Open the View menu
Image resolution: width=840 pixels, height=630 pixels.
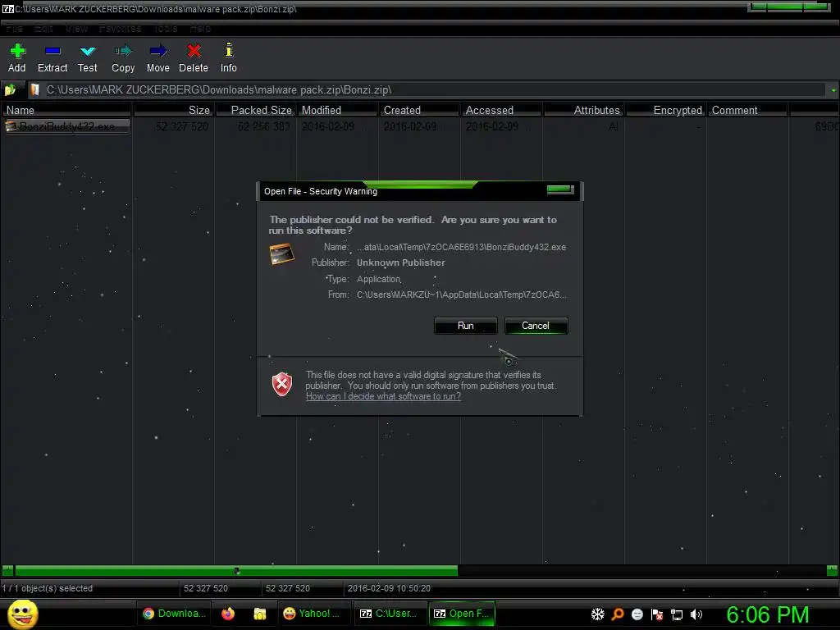76,29
